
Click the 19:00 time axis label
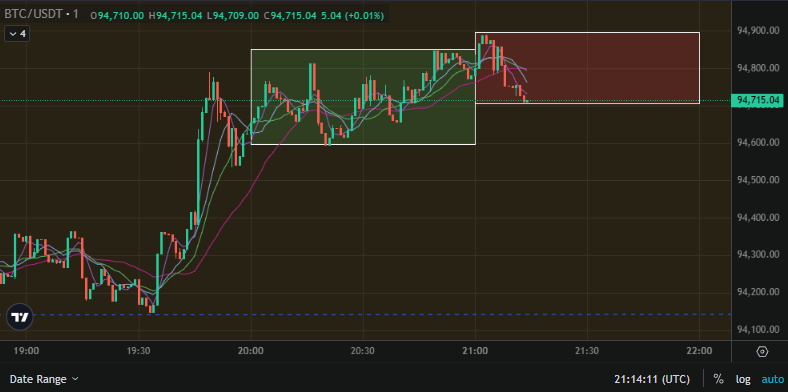tap(27, 351)
